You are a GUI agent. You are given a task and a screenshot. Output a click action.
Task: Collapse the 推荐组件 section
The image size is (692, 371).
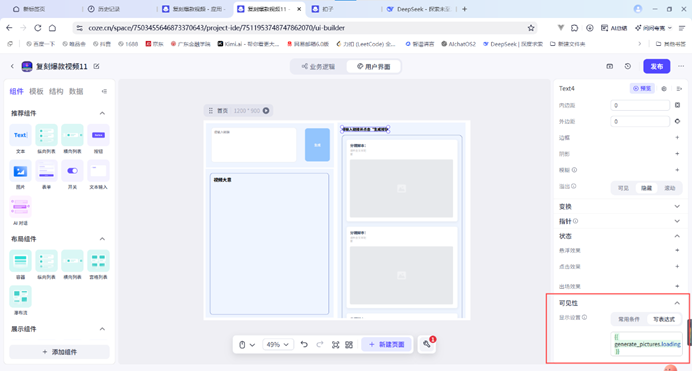(x=102, y=113)
